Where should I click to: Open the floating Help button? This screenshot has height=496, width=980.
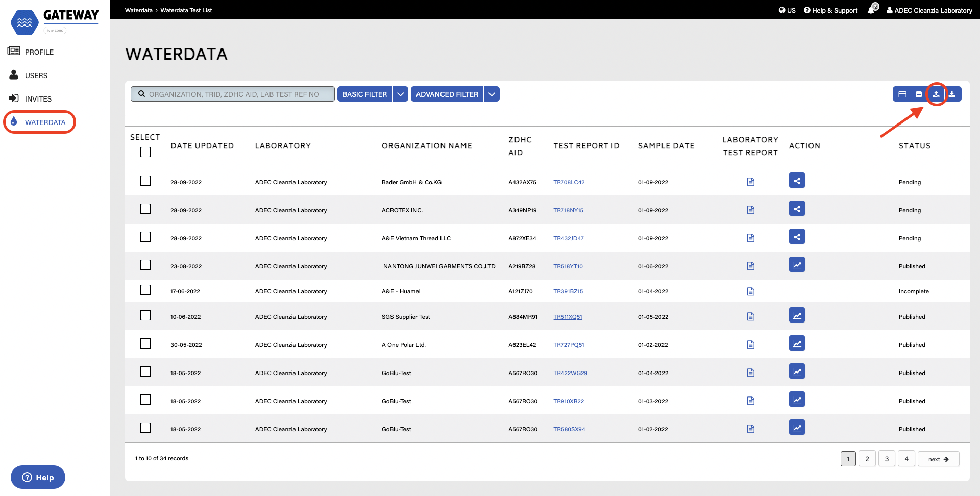(38, 477)
